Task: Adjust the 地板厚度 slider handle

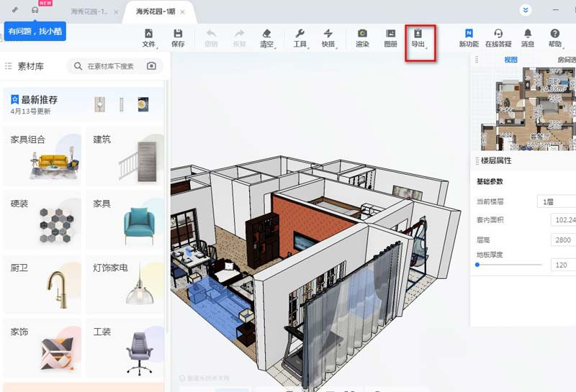Action: [x=477, y=265]
